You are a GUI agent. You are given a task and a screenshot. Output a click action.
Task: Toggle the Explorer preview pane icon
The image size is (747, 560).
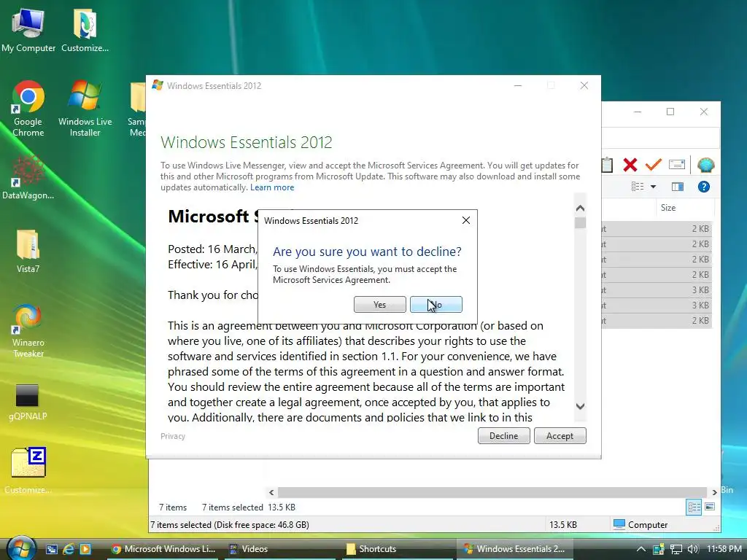click(x=678, y=187)
